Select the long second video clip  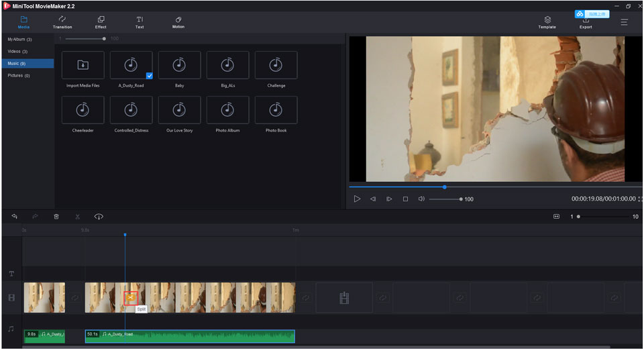190,297
